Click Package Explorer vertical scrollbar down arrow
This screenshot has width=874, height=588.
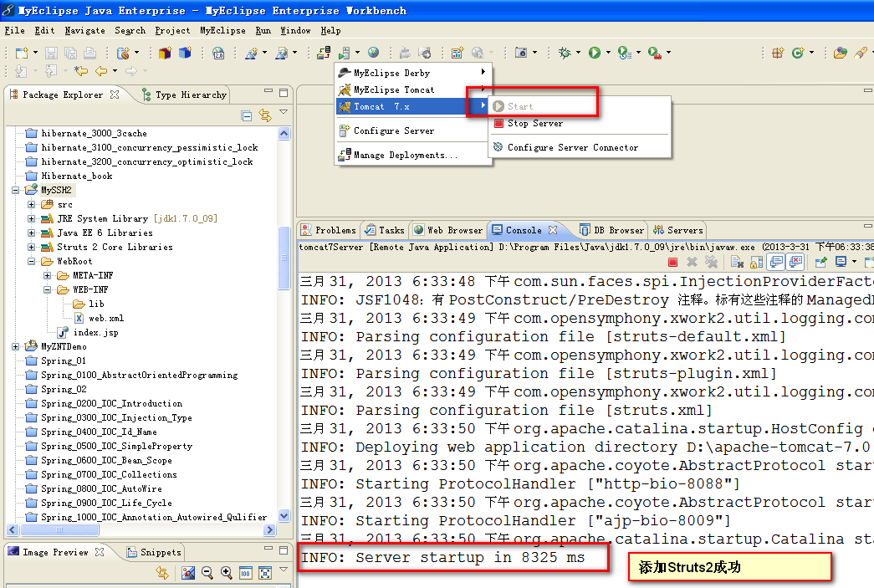(x=284, y=515)
